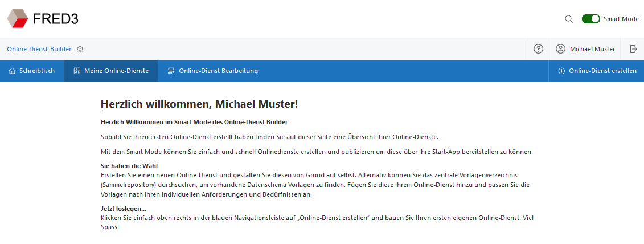This screenshot has width=644, height=244.
Task: Log out using the exit icon
Action: click(633, 49)
